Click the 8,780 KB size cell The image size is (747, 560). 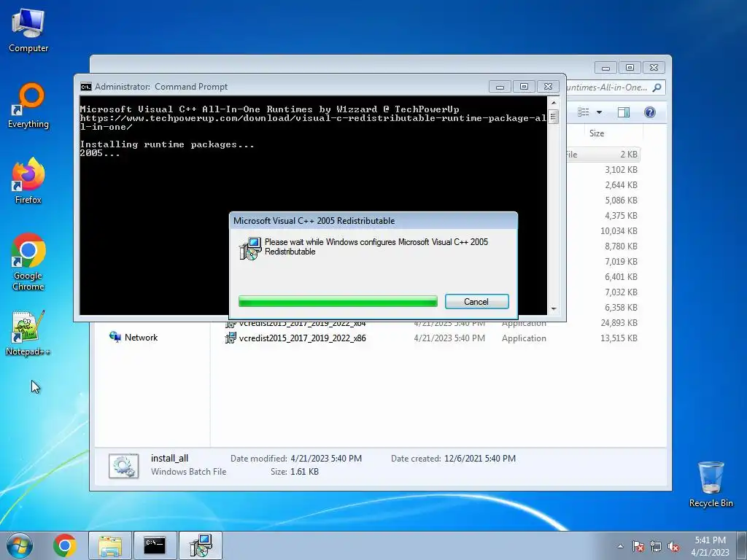pyautogui.click(x=621, y=246)
